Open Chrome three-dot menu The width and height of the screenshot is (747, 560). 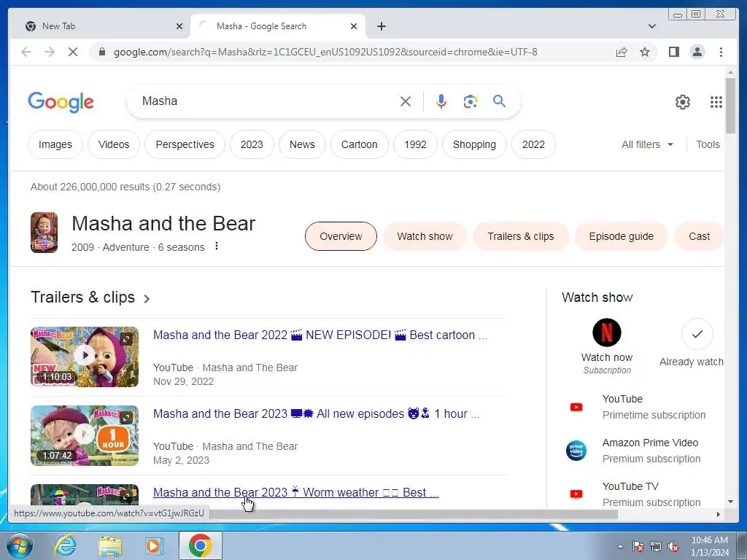(x=721, y=52)
